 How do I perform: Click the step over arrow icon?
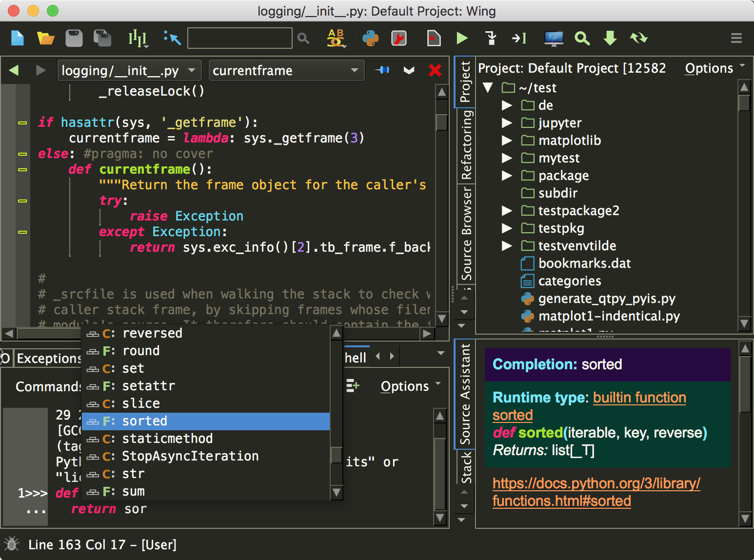point(519,38)
